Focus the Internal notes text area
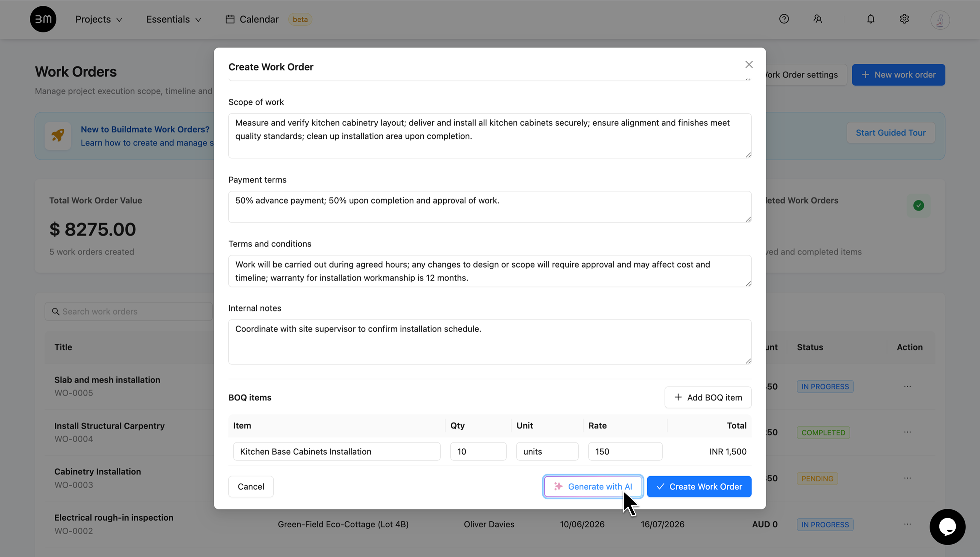Screen dimensions: 980x557 [490, 342]
